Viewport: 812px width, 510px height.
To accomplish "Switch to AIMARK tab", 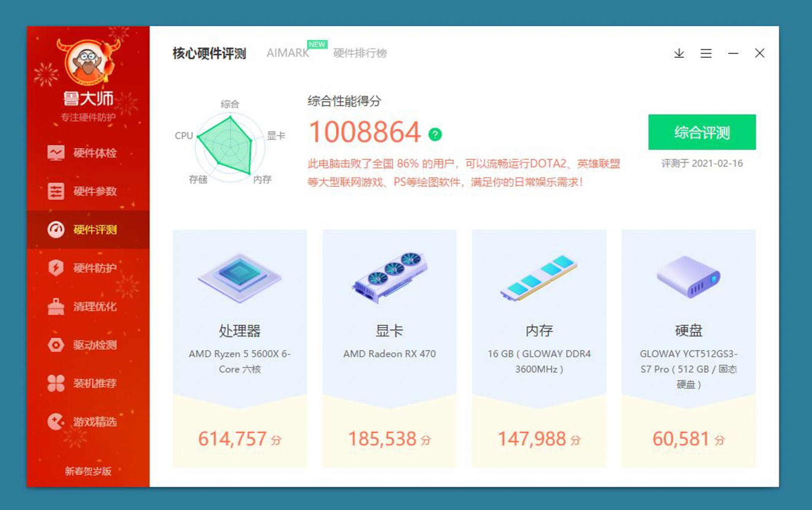I will tap(288, 53).
